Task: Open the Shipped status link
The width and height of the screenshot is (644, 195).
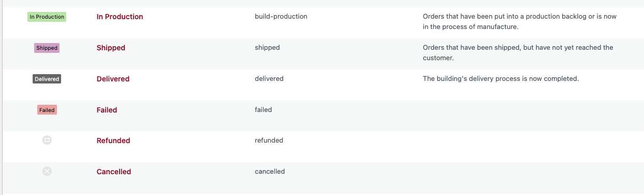Action: [x=111, y=48]
